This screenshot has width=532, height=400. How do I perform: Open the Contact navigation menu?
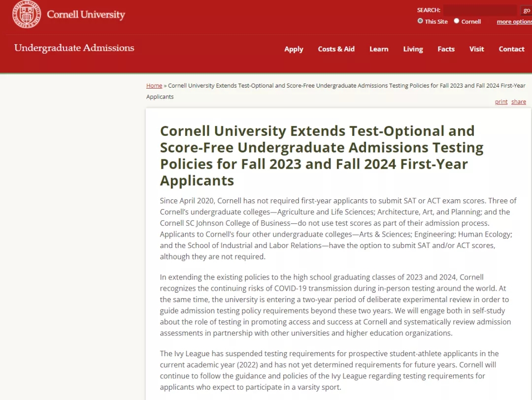point(512,49)
